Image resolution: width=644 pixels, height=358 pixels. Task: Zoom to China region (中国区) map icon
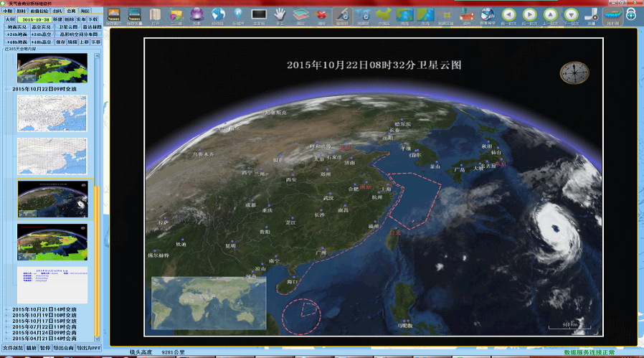[384, 17]
